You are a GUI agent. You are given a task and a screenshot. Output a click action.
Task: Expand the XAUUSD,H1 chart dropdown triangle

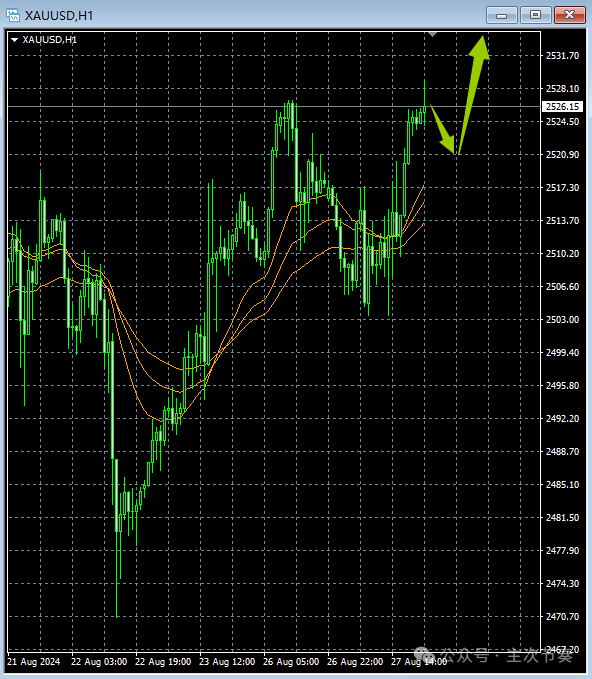click(x=14, y=40)
